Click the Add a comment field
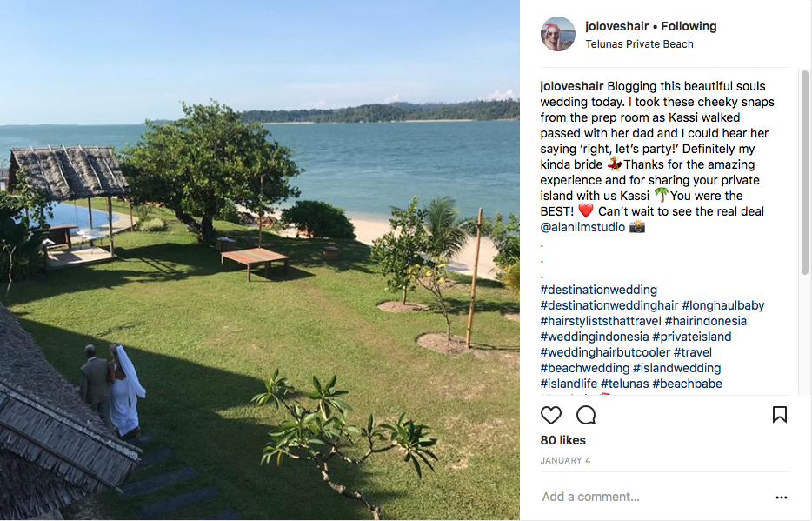The height and width of the screenshot is (521, 812). pos(653,497)
